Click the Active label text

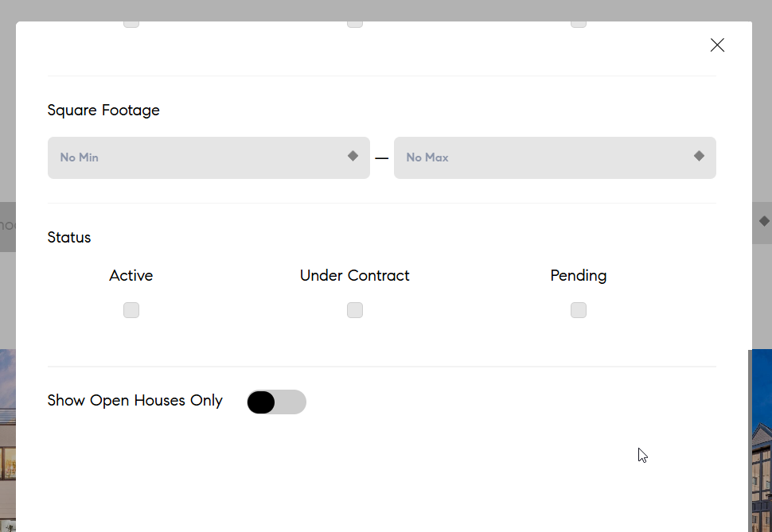pyautogui.click(x=131, y=276)
